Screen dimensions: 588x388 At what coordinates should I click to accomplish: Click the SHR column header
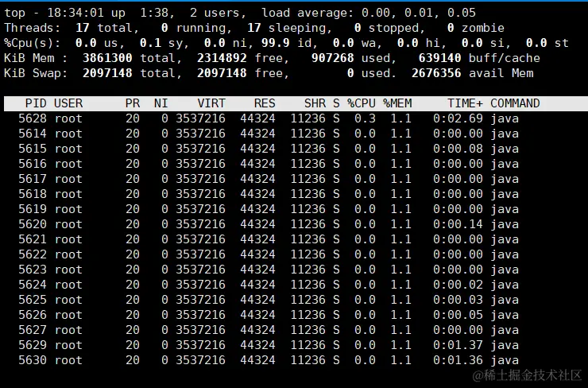[x=315, y=103]
